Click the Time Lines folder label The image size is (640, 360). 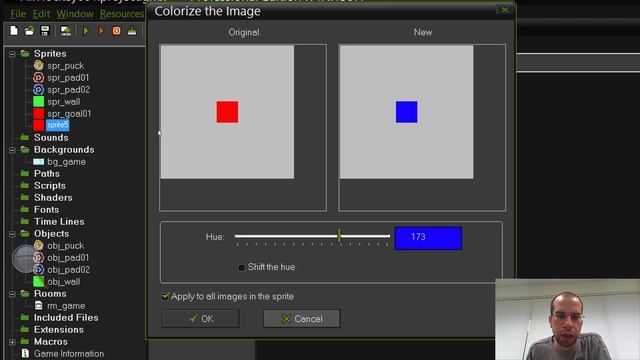[x=59, y=222]
